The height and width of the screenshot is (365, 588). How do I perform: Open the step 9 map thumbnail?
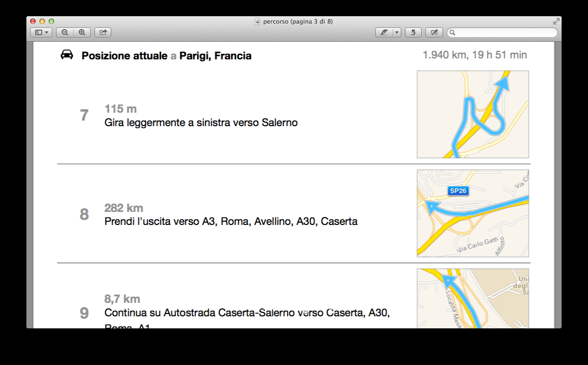[473, 298]
